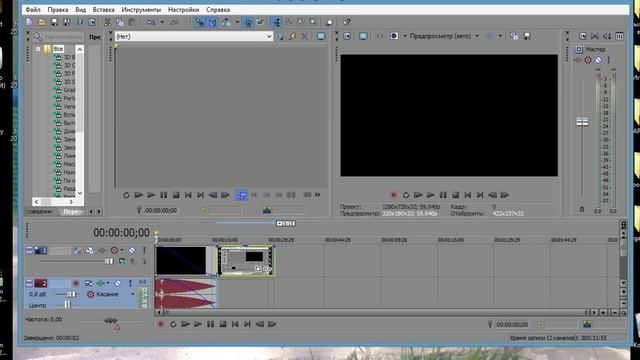This screenshot has width=640, height=360.
Task: Go to end in video preview transport
Action: (480, 195)
